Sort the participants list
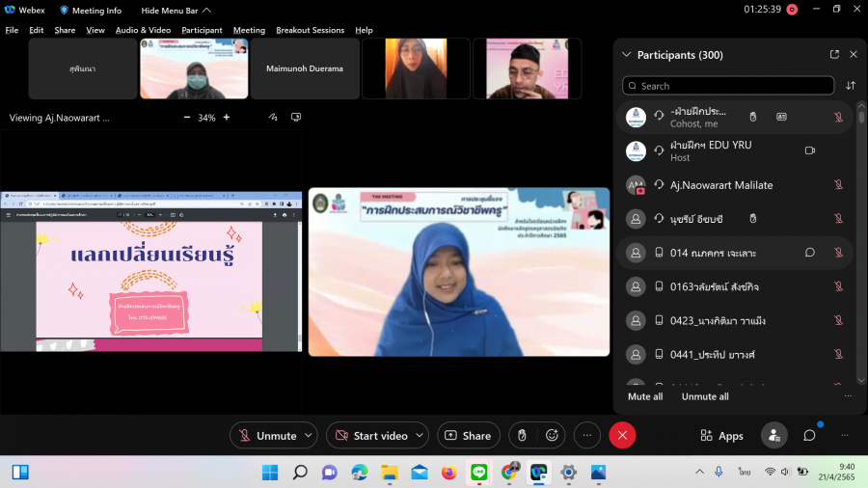 (x=851, y=86)
